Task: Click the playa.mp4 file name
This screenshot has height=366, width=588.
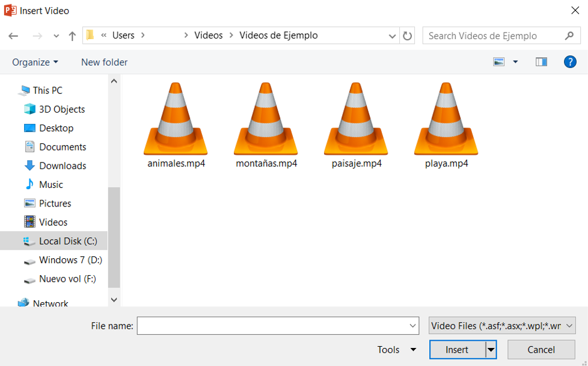Action: tap(447, 164)
